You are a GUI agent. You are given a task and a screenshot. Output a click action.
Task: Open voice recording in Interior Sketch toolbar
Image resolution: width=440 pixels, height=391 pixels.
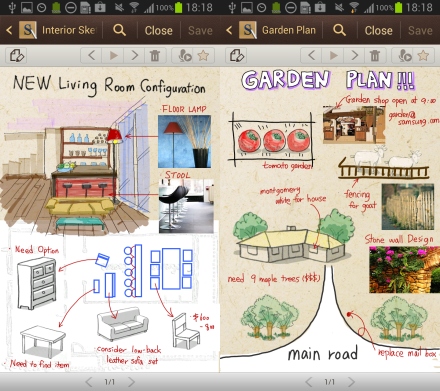click(184, 56)
